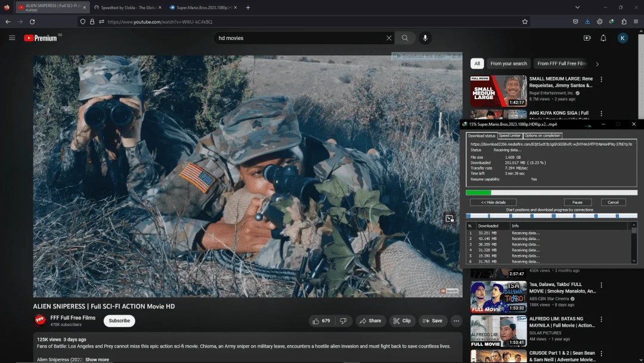Like the video with thumbs up

click(321, 321)
